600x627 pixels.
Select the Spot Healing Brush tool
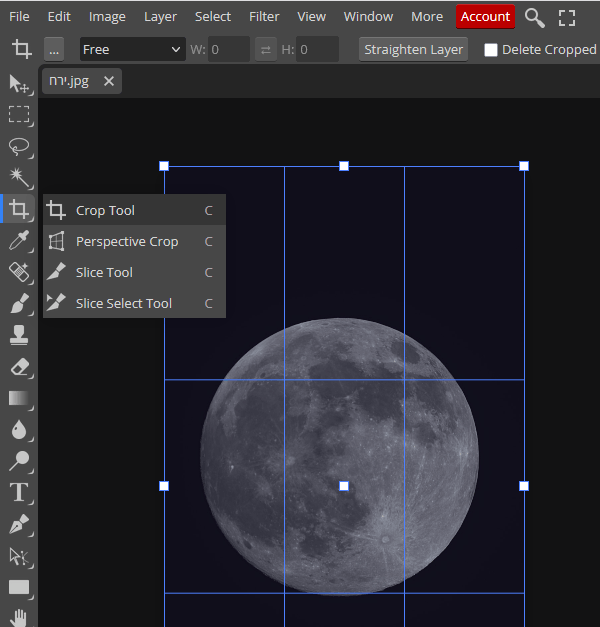click(18, 272)
